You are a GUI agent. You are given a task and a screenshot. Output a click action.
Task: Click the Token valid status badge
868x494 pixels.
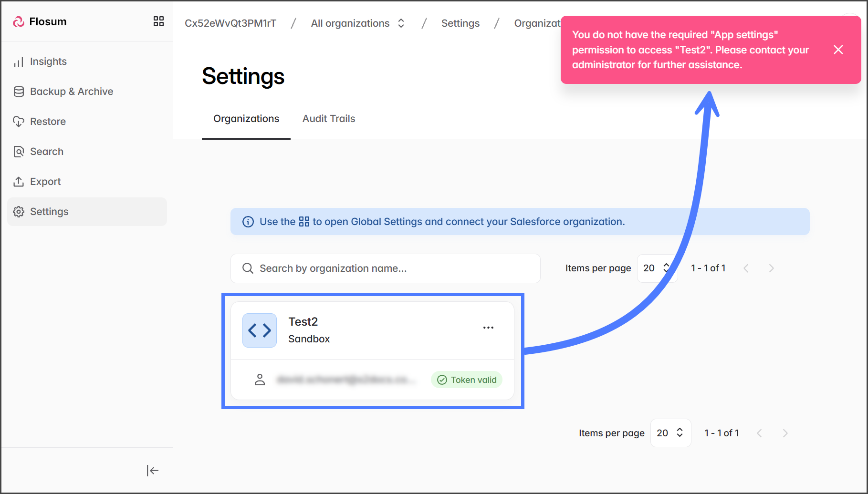pyautogui.click(x=467, y=380)
